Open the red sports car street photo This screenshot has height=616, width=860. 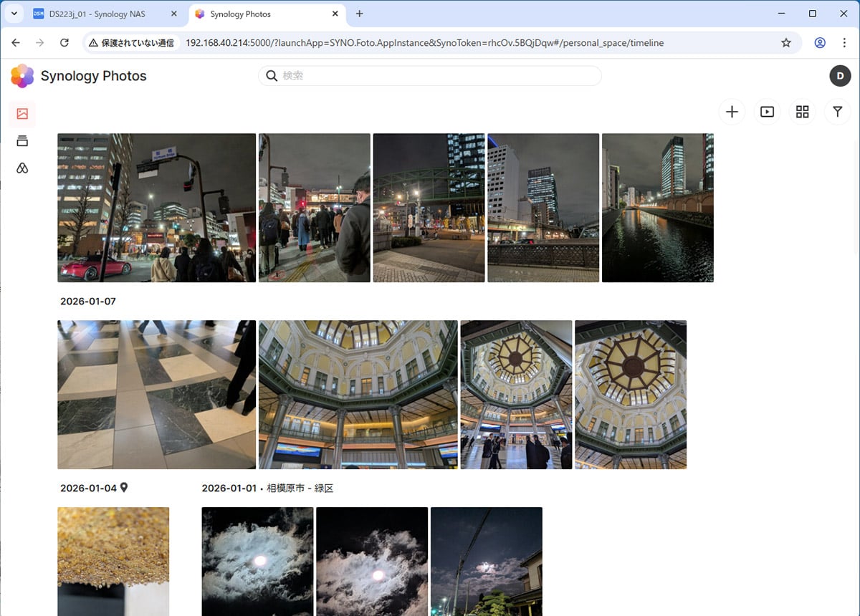(156, 208)
